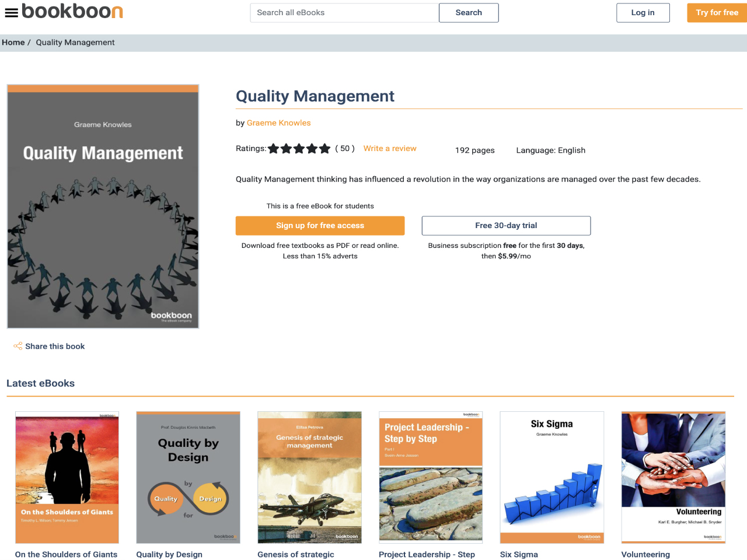This screenshot has height=560, width=747.
Task: Click the Log in button
Action: [x=643, y=13]
